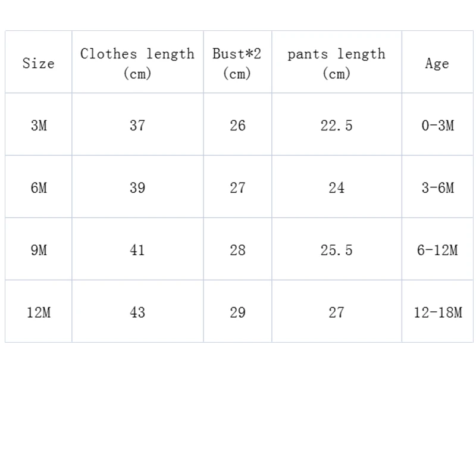Click pants length value 25.5
This screenshot has width=476, height=476.
point(336,250)
